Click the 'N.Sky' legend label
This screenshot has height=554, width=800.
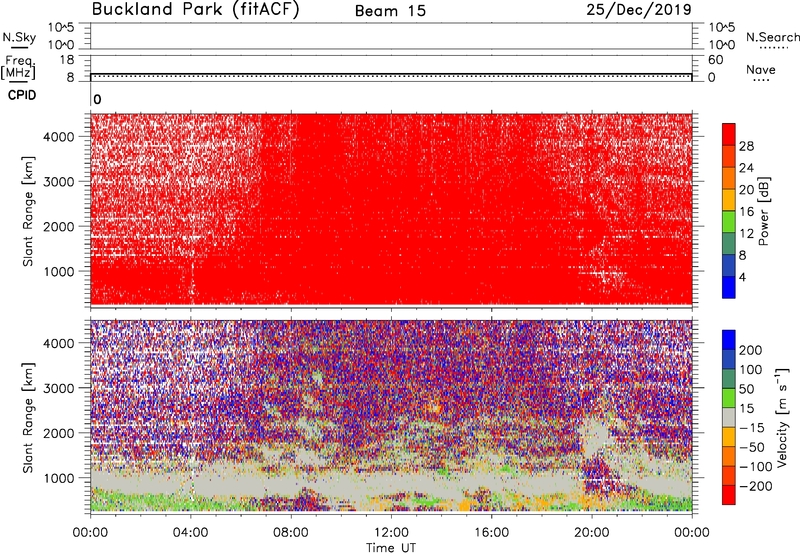pos(19,37)
